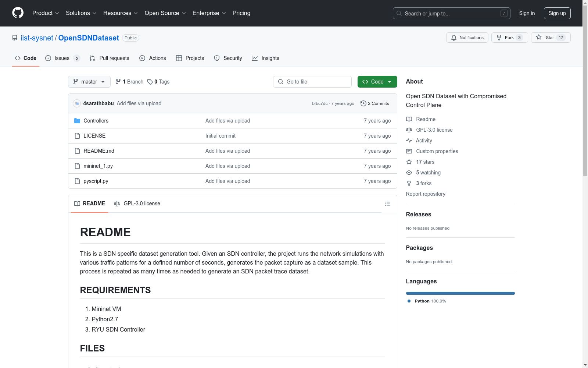Click the Sign up button
This screenshot has width=588, height=368.
[x=557, y=13]
